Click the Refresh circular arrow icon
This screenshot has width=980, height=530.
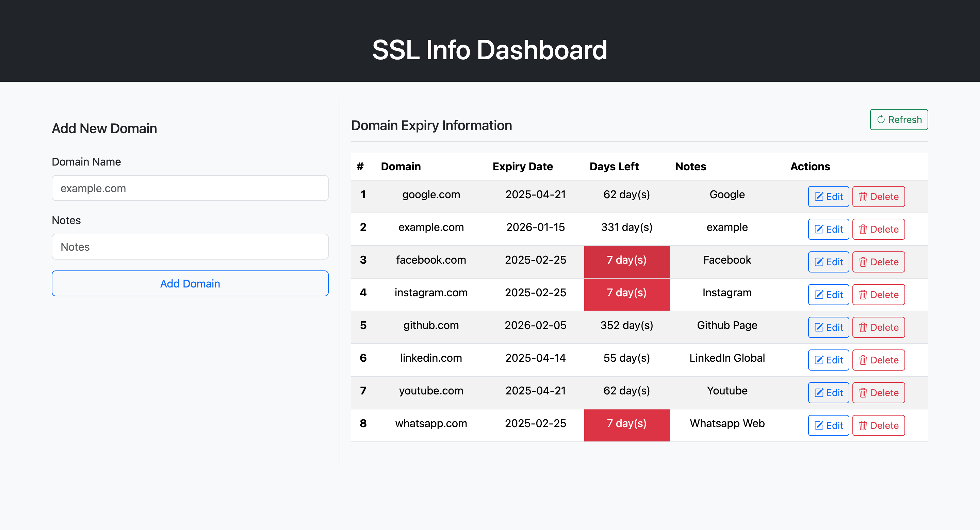click(x=880, y=120)
